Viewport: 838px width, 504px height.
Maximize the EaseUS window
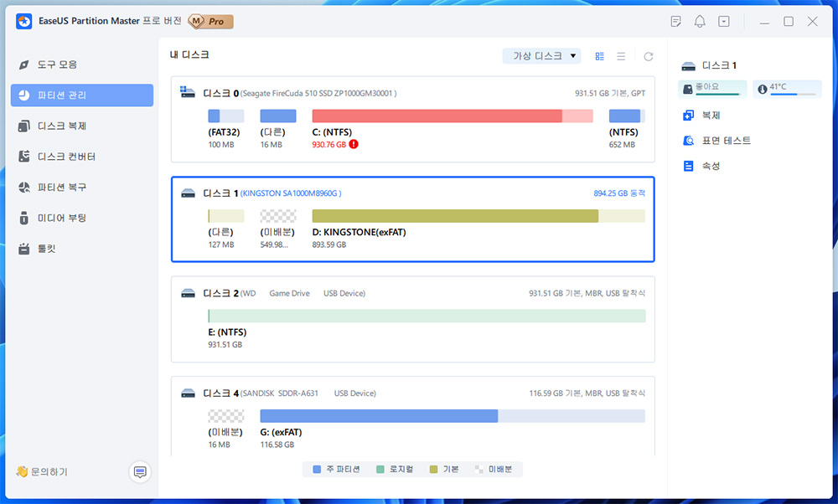[x=789, y=22]
